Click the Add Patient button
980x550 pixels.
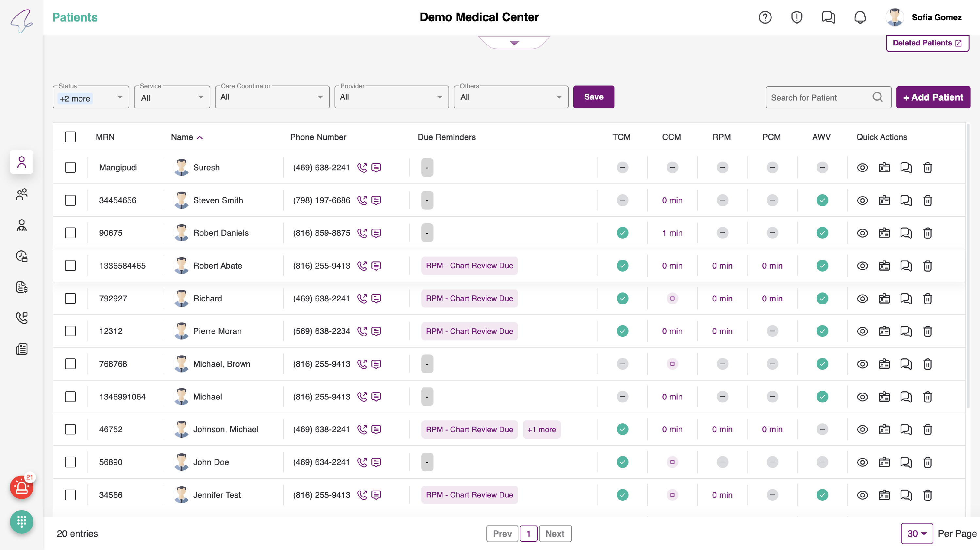[x=933, y=97]
